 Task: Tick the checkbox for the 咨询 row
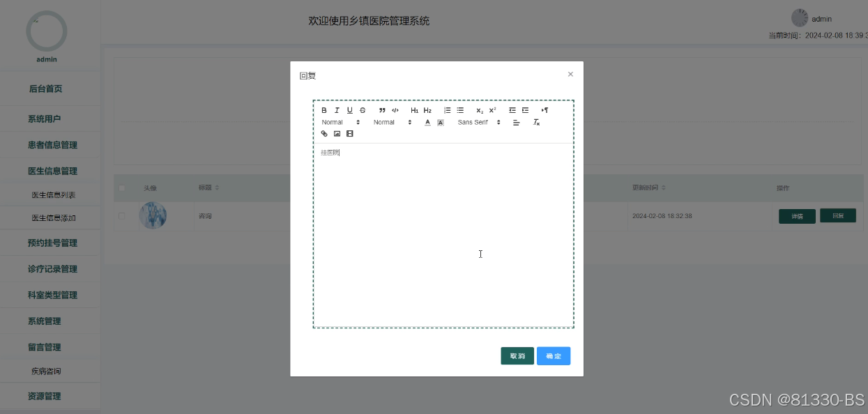122,216
